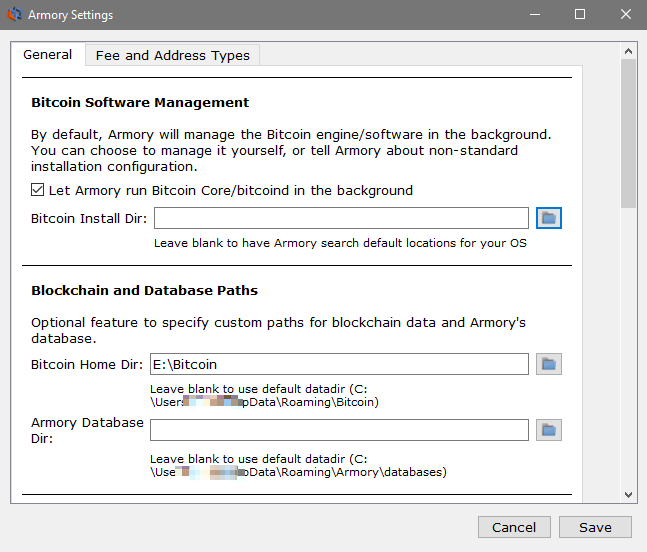Click 'By default, Armory will manage' description
The height and width of the screenshot is (552, 647).
[x=291, y=151]
